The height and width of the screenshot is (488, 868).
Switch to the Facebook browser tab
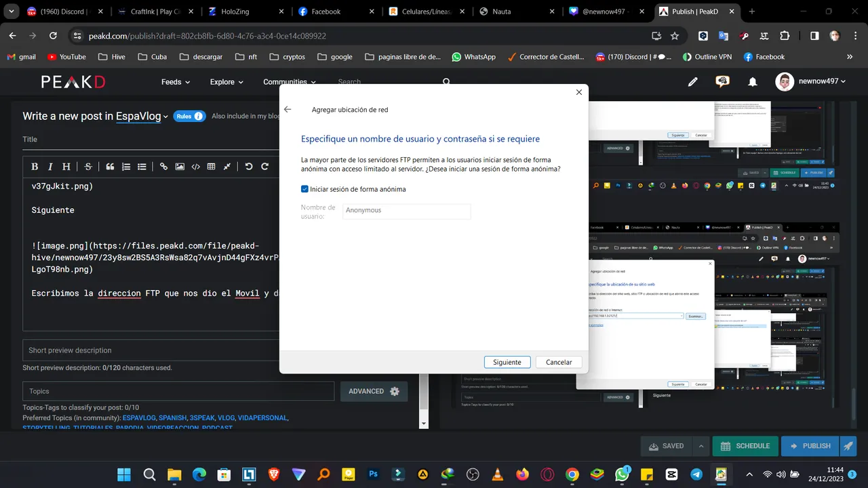pyautogui.click(x=335, y=12)
